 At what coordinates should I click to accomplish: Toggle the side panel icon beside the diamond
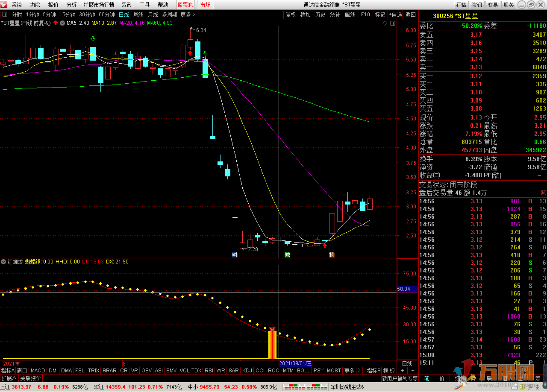pos(393,23)
